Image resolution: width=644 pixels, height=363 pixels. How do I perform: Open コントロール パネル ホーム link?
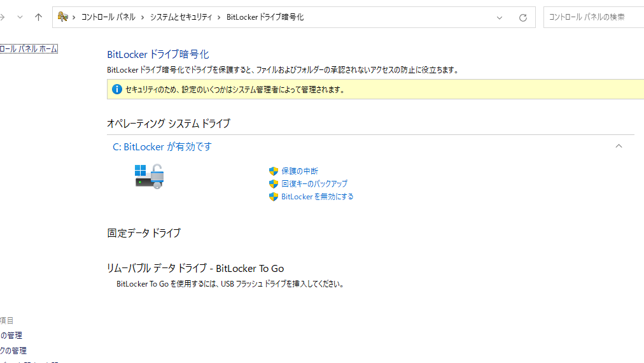coord(29,49)
